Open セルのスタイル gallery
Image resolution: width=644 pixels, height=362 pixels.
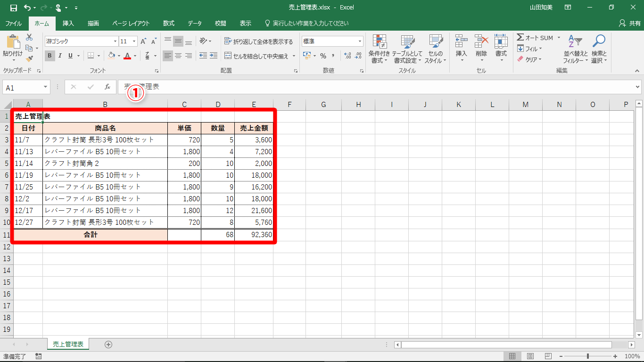435,49
